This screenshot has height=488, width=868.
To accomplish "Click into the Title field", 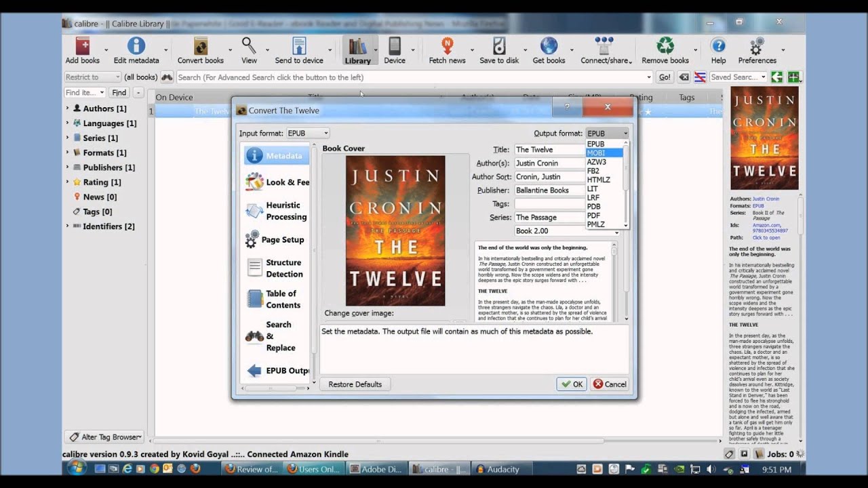I will pyautogui.click(x=549, y=150).
